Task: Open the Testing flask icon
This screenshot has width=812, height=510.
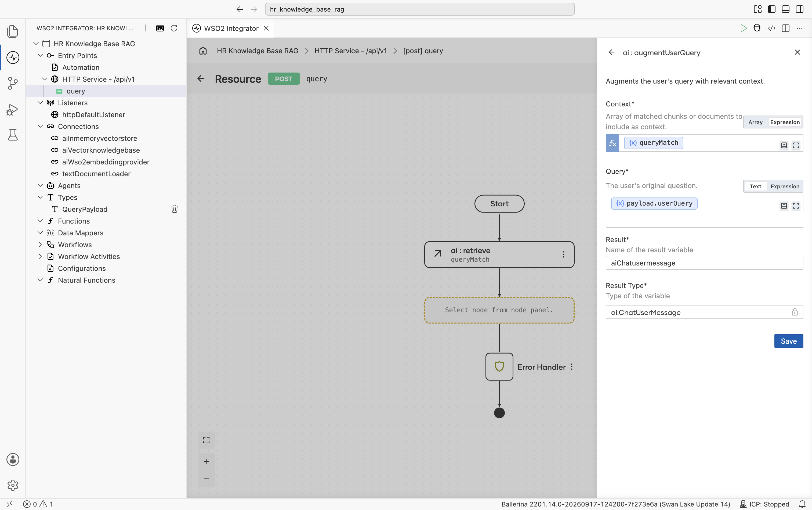Action: click(x=12, y=135)
